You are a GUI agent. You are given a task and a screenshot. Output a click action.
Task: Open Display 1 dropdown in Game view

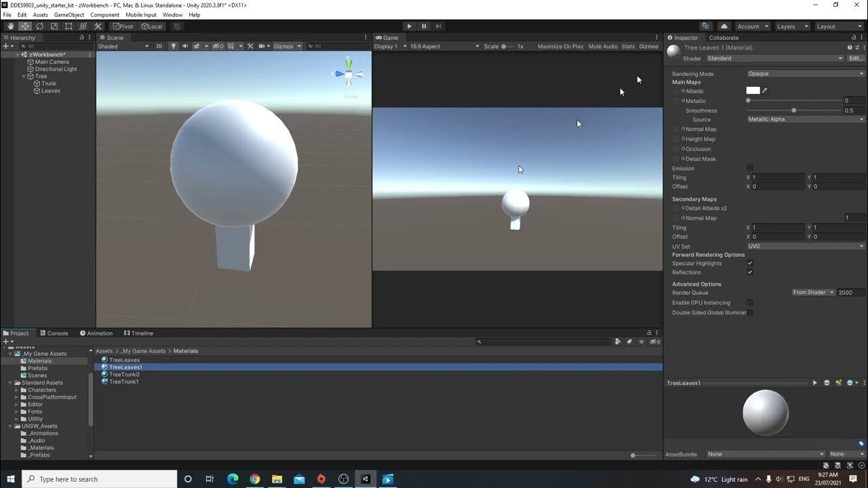[x=390, y=46]
